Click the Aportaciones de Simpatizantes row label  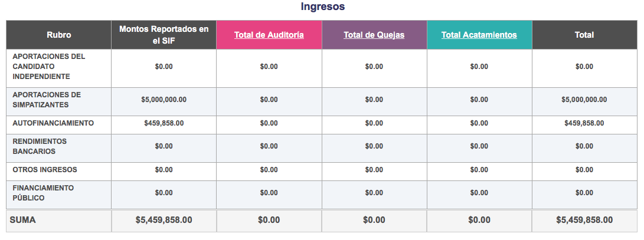[47, 100]
